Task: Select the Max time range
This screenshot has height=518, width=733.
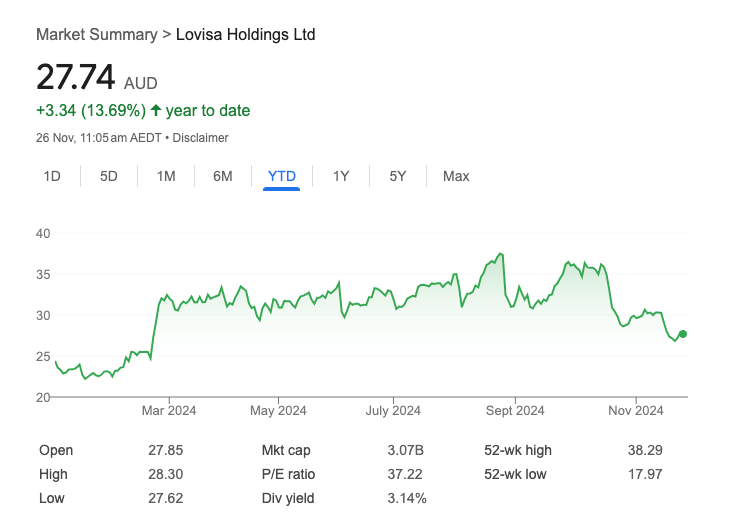Action: pyautogui.click(x=456, y=176)
